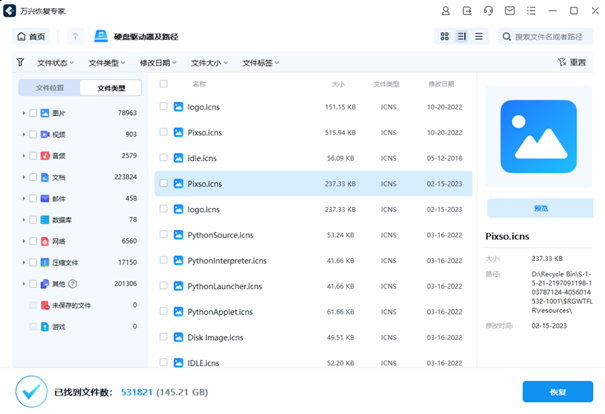This screenshot has height=414, width=605.
Task: Check the 图片 category checkbox
Action: (33, 113)
